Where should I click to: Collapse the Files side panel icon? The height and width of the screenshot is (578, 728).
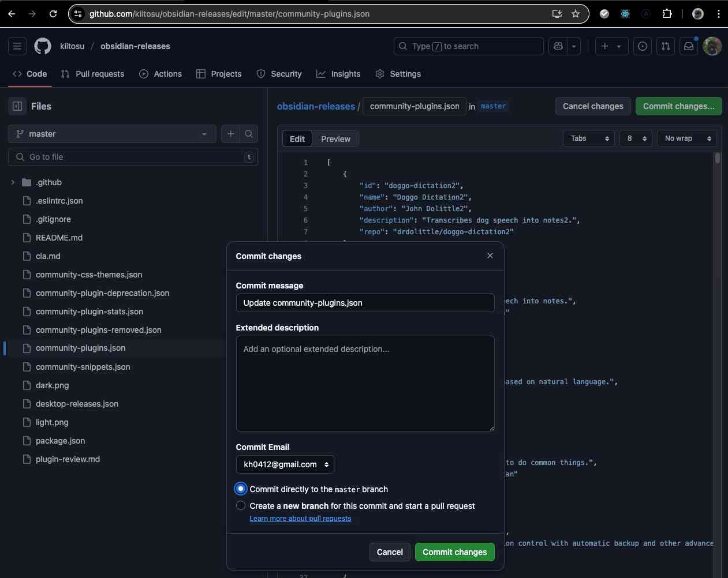pos(17,106)
